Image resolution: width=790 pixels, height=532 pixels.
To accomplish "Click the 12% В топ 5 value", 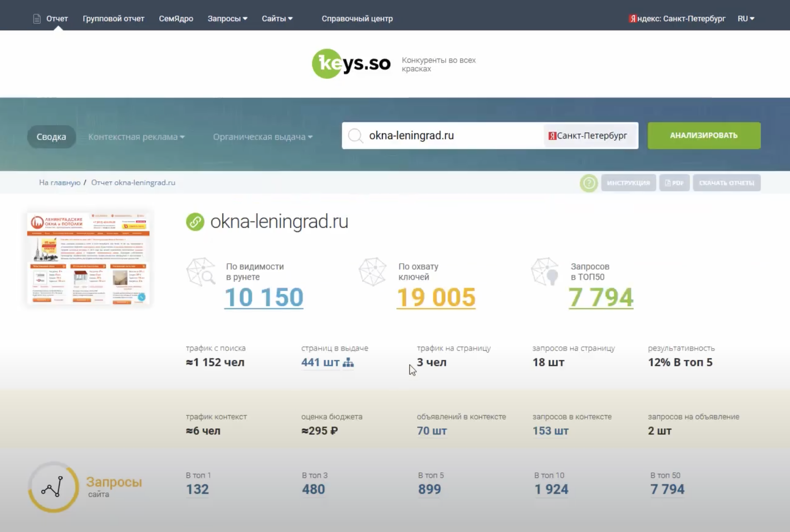I will click(680, 362).
